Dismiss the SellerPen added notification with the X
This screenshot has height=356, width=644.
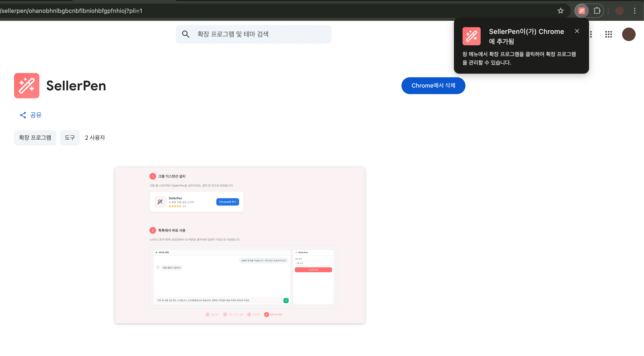(577, 31)
